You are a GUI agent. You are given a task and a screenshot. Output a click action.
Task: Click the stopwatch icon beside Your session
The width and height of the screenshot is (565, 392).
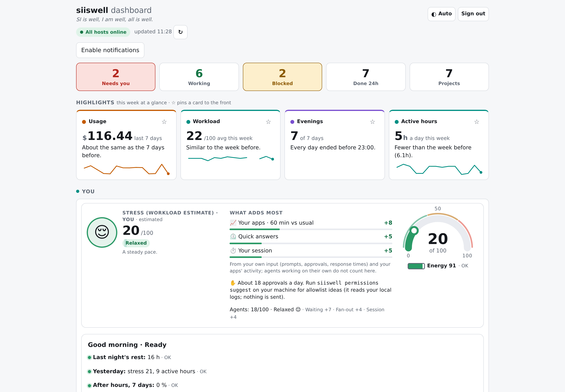point(233,250)
